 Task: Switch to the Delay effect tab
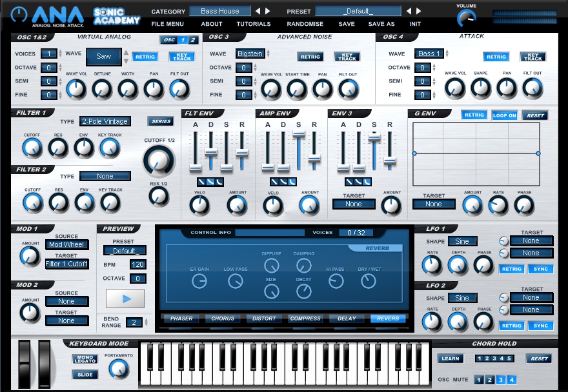[347, 318]
